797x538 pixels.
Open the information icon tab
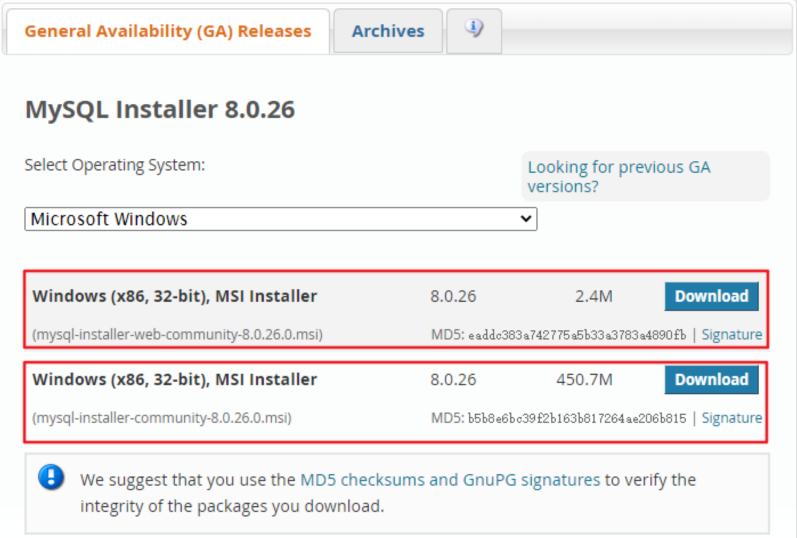coord(474,30)
